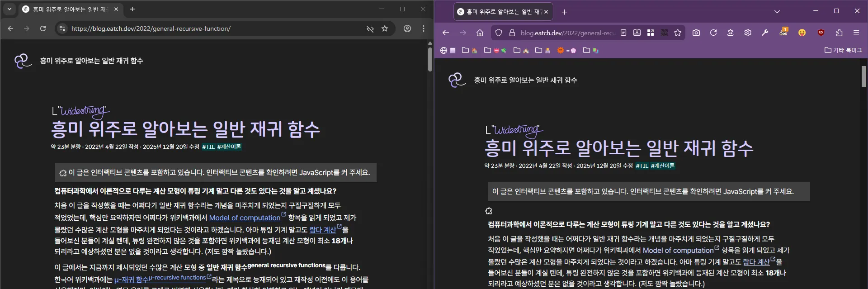868x289 pixels.
Task: Open Model of computation link in left page
Action: (x=245, y=218)
